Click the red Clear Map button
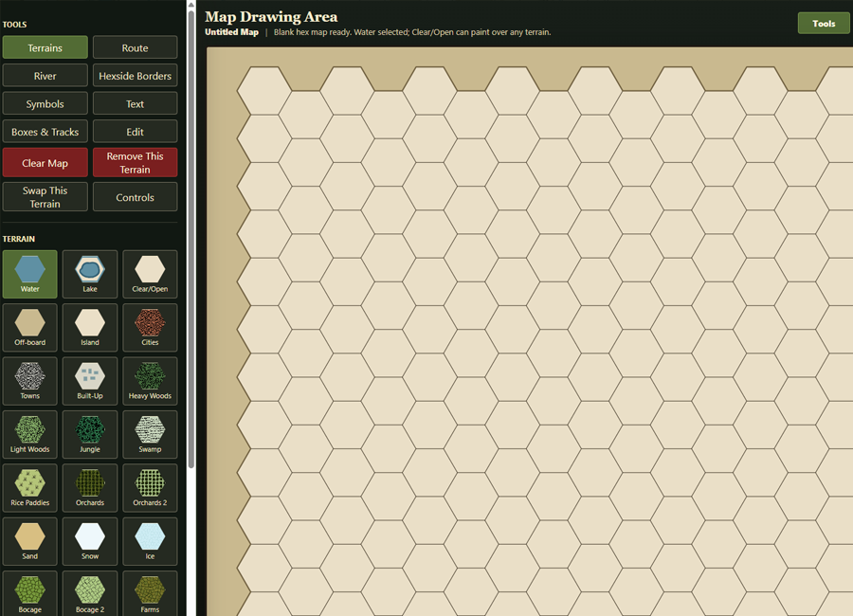The width and height of the screenshot is (853, 616). pyautogui.click(x=45, y=163)
